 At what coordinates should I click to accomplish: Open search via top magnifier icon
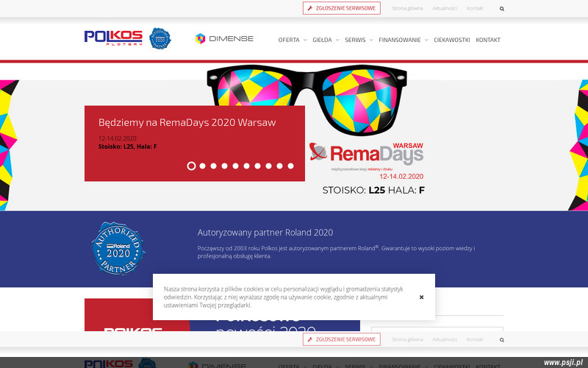[x=502, y=9]
